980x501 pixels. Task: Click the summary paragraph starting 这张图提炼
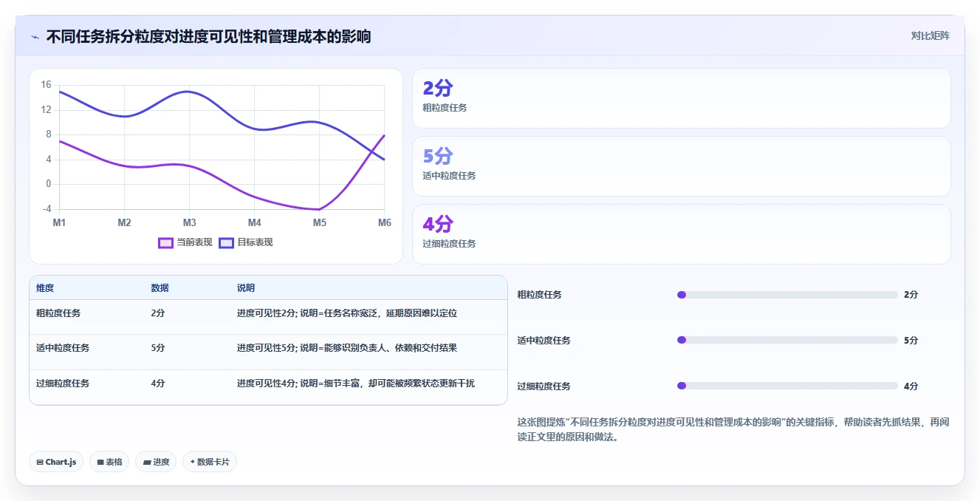tap(733, 429)
